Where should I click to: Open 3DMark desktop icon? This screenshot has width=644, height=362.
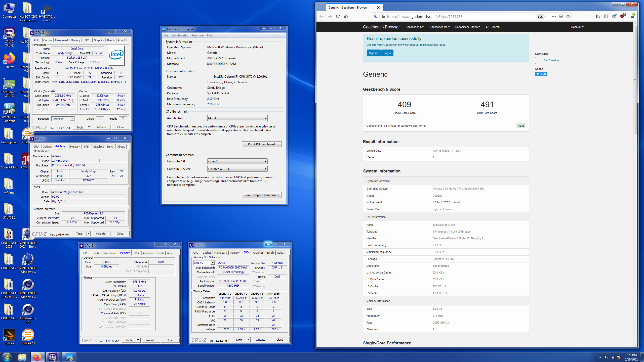point(9,337)
